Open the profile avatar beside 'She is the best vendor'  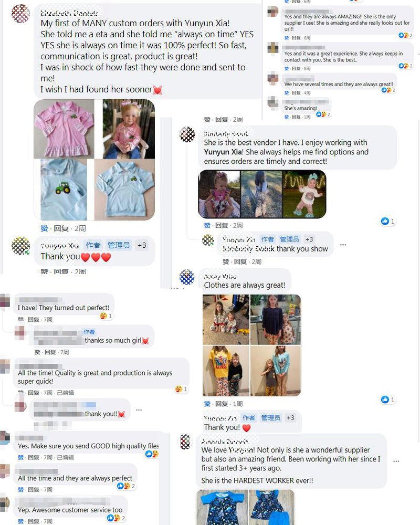tap(187, 134)
